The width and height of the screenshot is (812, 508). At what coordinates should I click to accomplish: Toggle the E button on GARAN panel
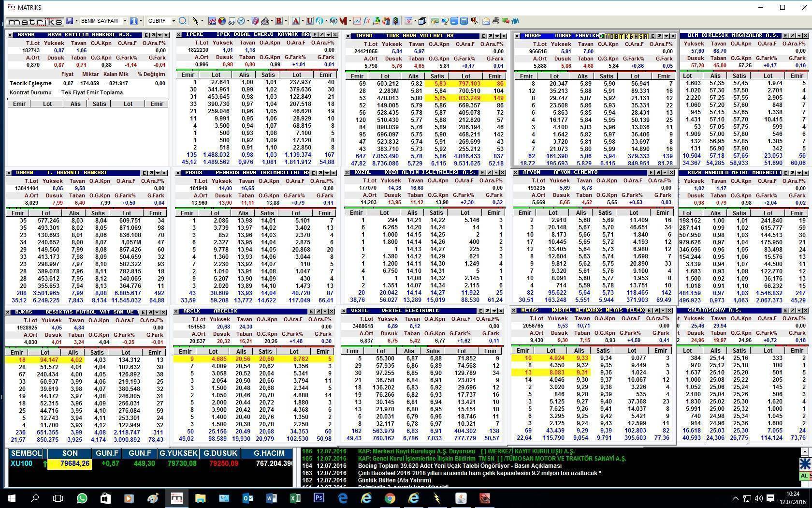[145, 173]
